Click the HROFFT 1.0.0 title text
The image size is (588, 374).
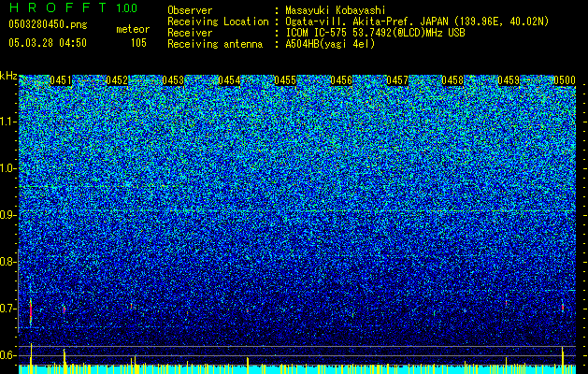click(74, 7)
